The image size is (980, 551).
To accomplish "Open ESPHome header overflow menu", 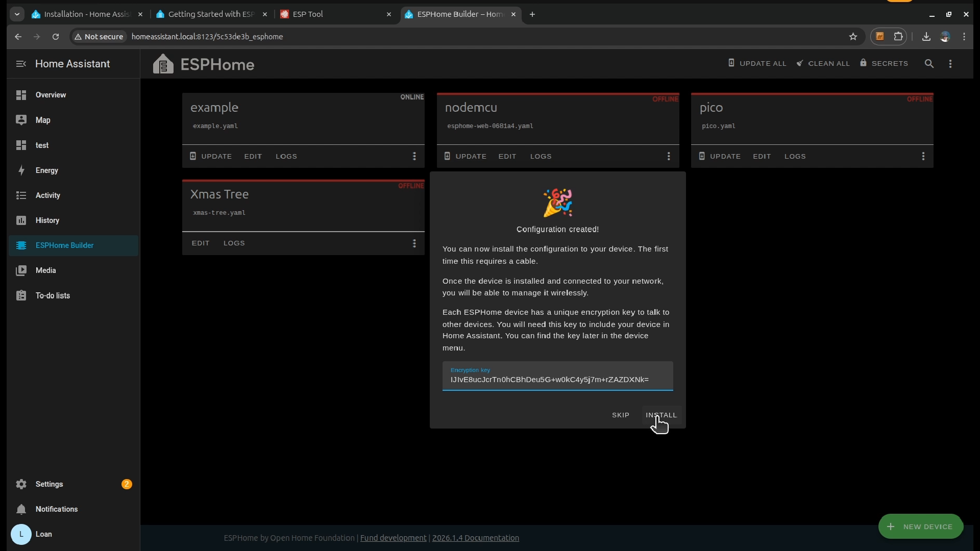I will tap(950, 64).
